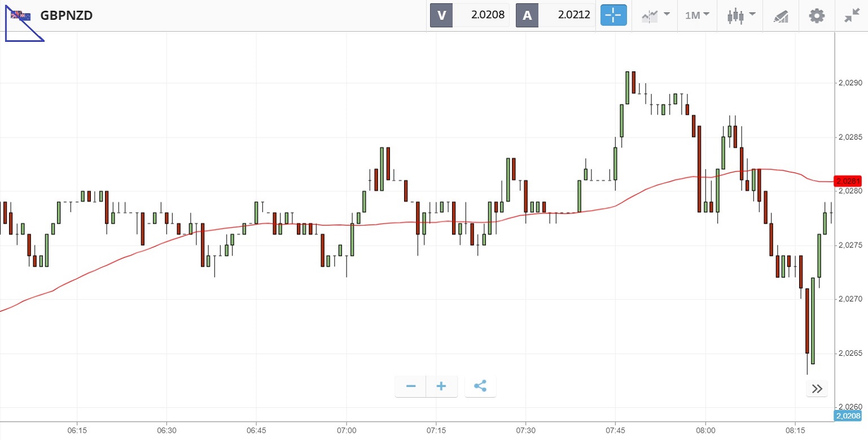Viewport: 868px width, 440px height.
Task: Click the GBPNZD flag pair icon
Action: click(22, 16)
